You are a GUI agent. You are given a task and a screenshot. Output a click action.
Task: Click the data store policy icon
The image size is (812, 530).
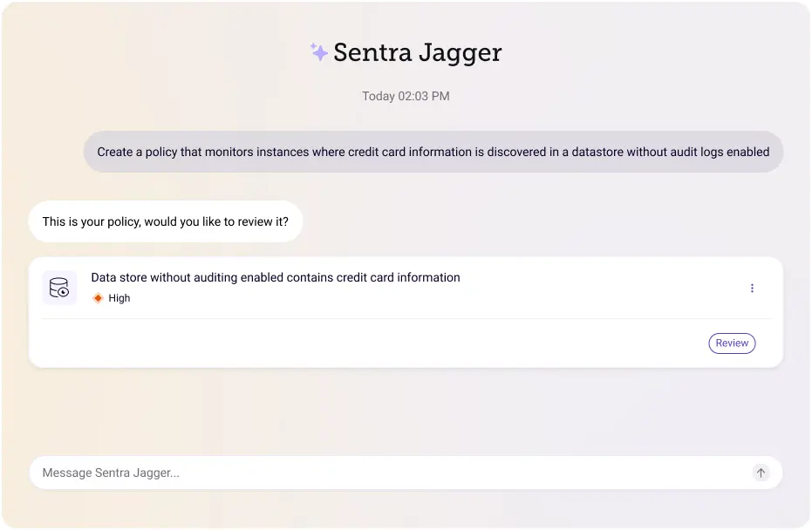coord(59,288)
